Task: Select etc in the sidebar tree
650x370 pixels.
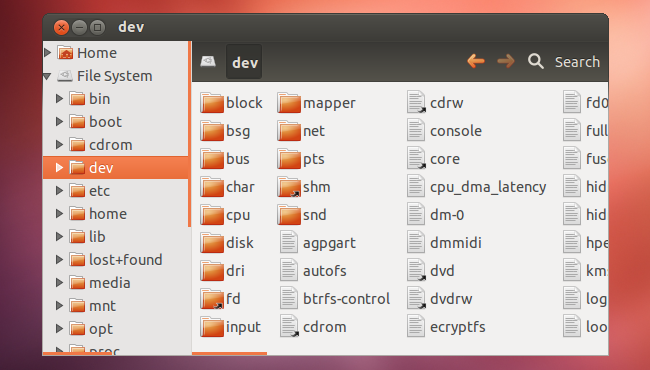Action: 99,191
